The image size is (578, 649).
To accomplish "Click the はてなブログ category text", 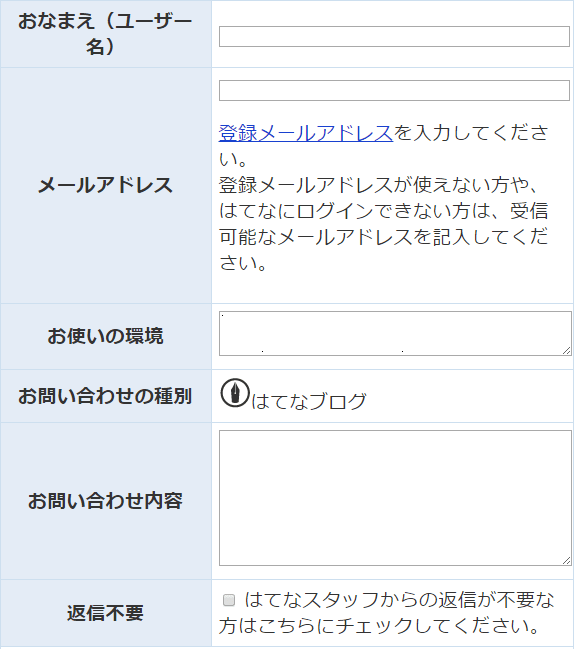I will coord(309,401).
